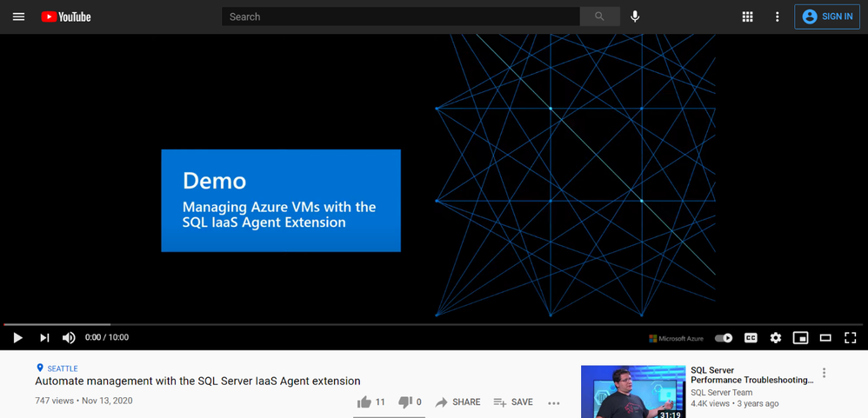Click the Microsoft Azure channel watermark
This screenshot has width=868, height=418.
pyautogui.click(x=676, y=338)
